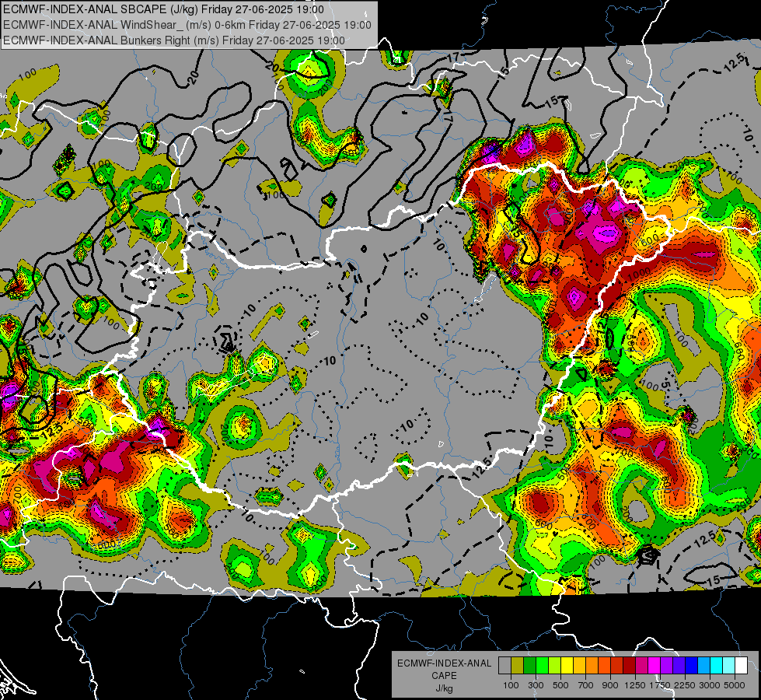
Task: Click the J/kg unit label in legend
Action: [444, 689]
